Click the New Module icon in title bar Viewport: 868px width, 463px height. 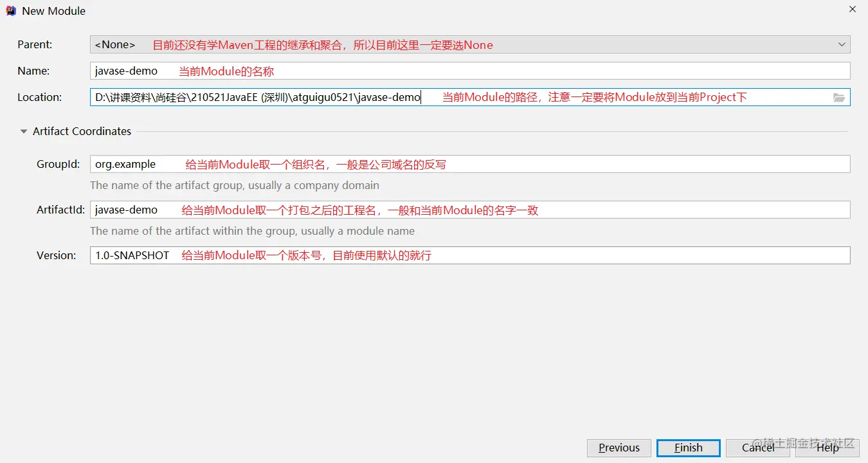coord(10,10)
